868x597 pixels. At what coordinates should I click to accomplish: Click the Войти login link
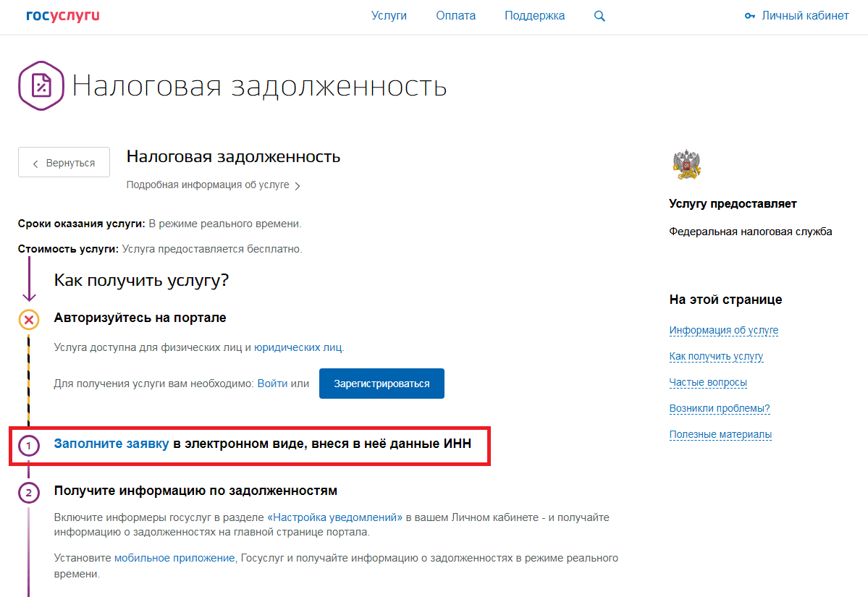pyautogui.click(x=272, y=384)
